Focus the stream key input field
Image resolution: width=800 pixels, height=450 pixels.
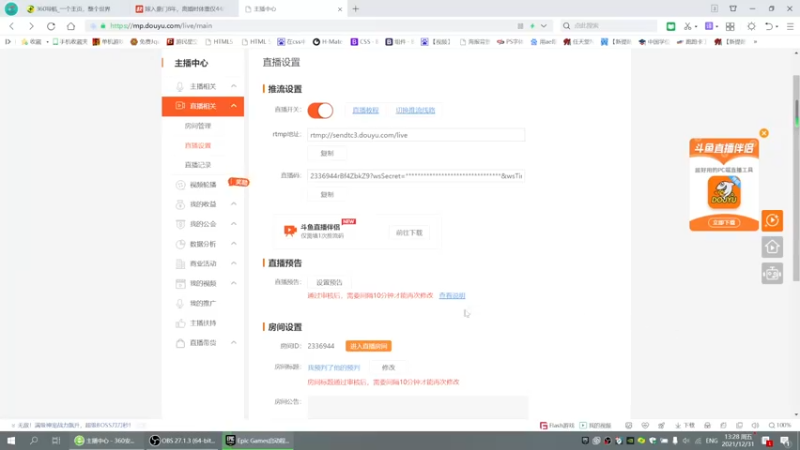pos(416,176)
